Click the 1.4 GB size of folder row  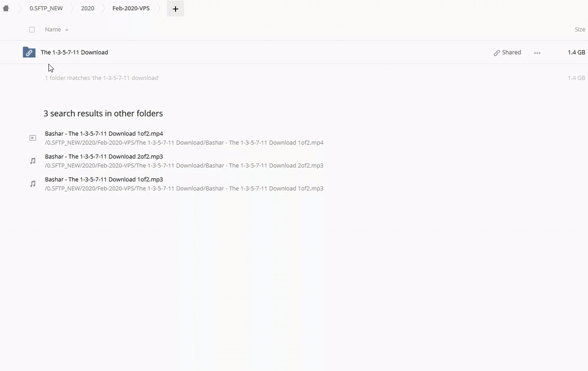point(576,52)
